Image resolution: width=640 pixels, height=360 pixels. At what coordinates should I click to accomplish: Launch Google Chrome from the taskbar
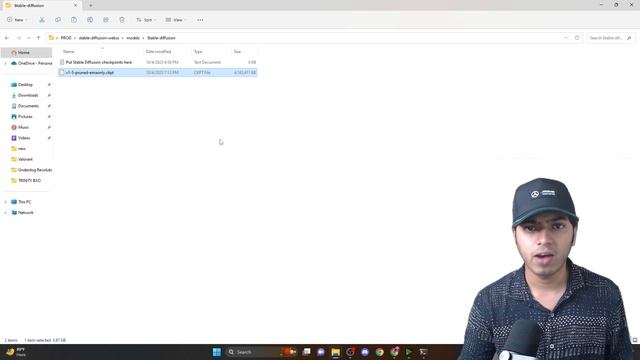[x=380, y=352]
